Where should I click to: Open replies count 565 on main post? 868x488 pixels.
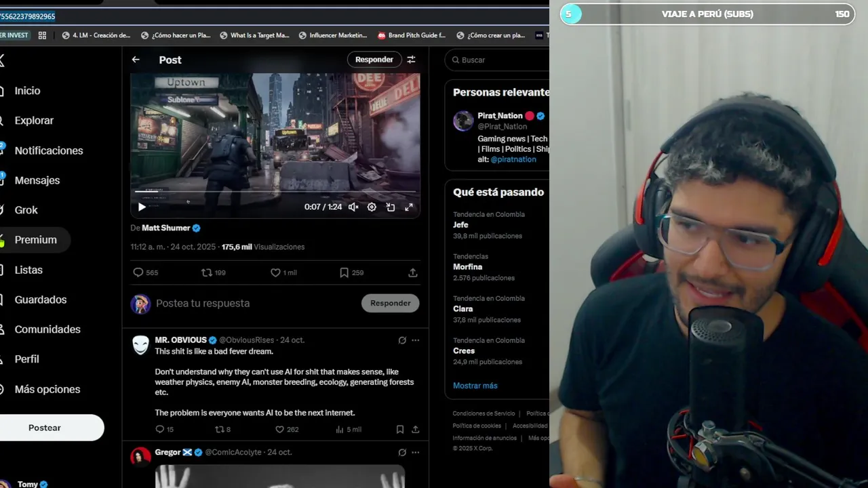[146, 272]
